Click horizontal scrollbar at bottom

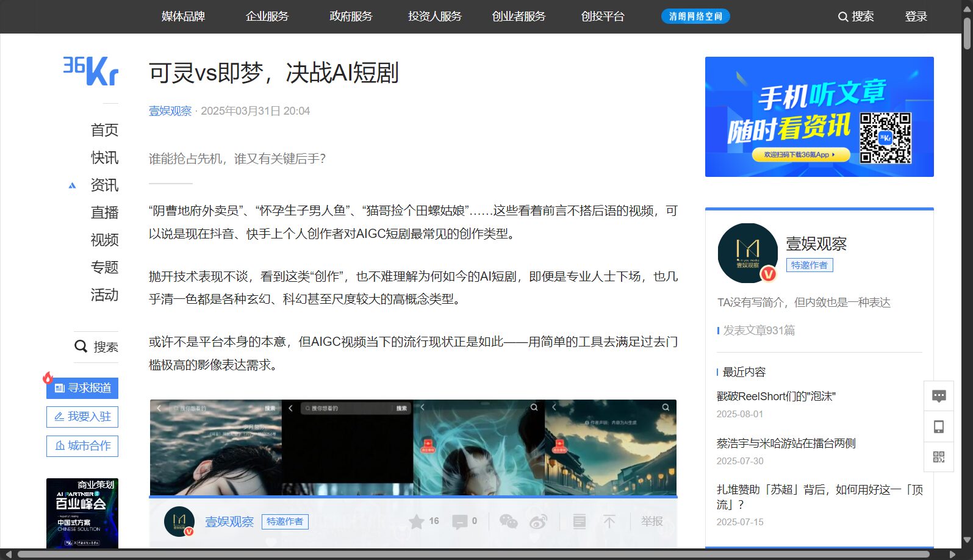(x=473, y=555)
